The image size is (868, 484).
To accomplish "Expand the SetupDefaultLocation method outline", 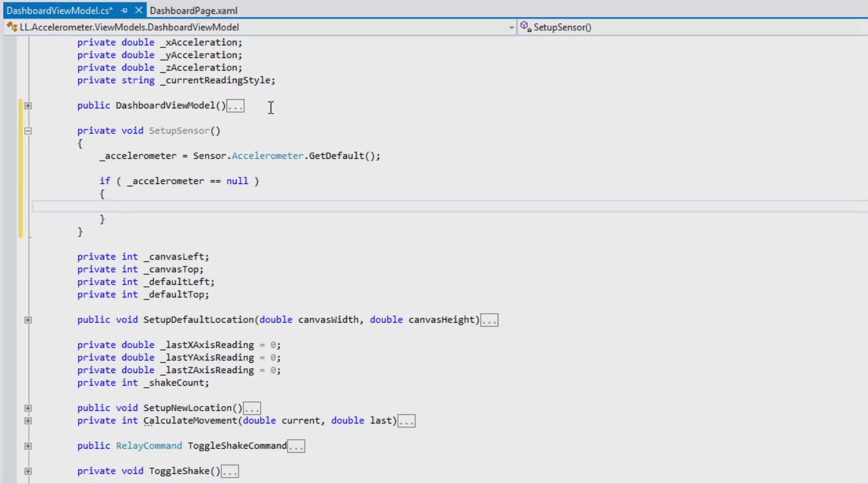I will click(x=28, y=320).
